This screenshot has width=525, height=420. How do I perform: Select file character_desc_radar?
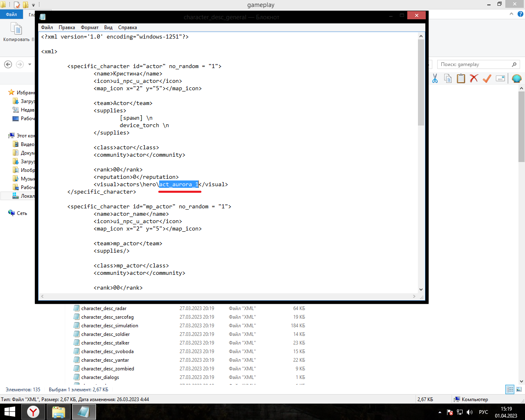pyautogui.click(x=104, y=308)
